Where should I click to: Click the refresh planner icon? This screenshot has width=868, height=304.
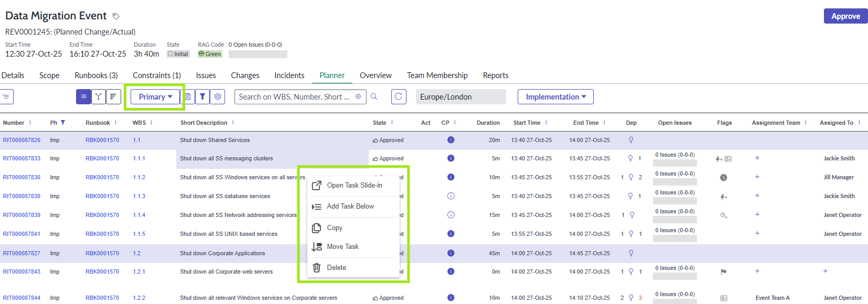[399, 96]
